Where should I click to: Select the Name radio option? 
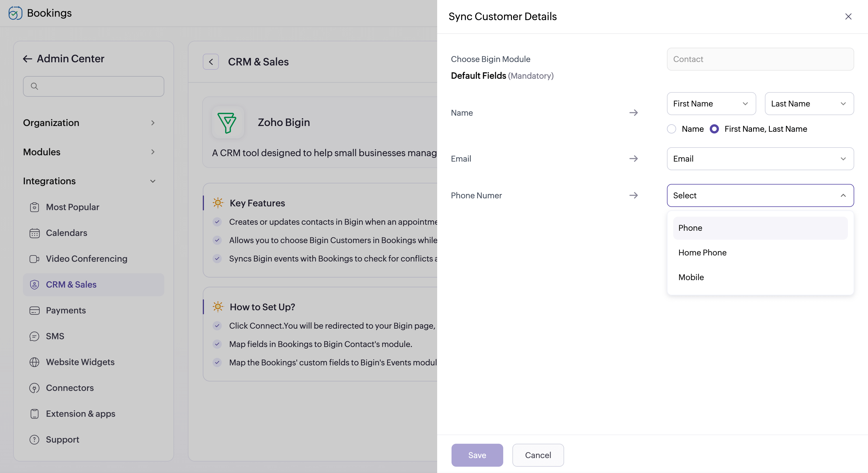click(x=671, y=129)
